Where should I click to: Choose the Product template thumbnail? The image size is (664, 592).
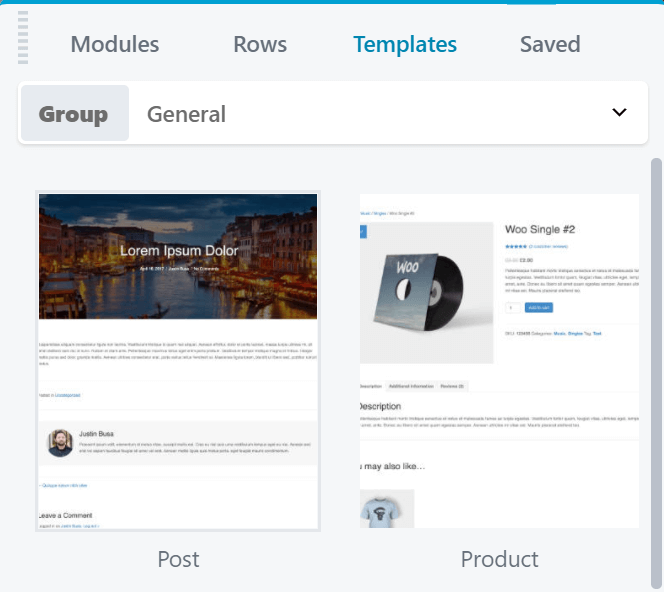pyautogui.click(x=499, y=361)
